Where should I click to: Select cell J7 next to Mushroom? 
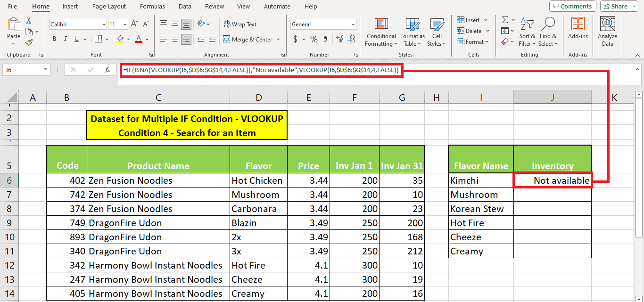(x=552, y=194)
